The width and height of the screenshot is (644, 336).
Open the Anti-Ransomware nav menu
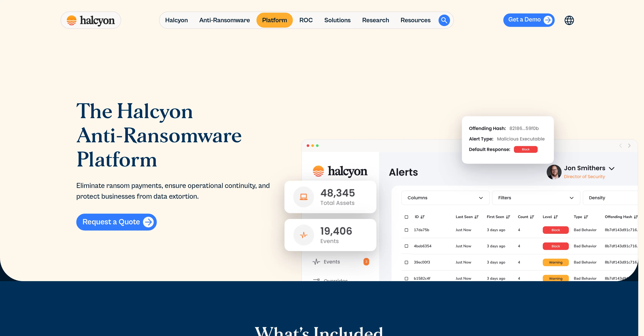224,20
